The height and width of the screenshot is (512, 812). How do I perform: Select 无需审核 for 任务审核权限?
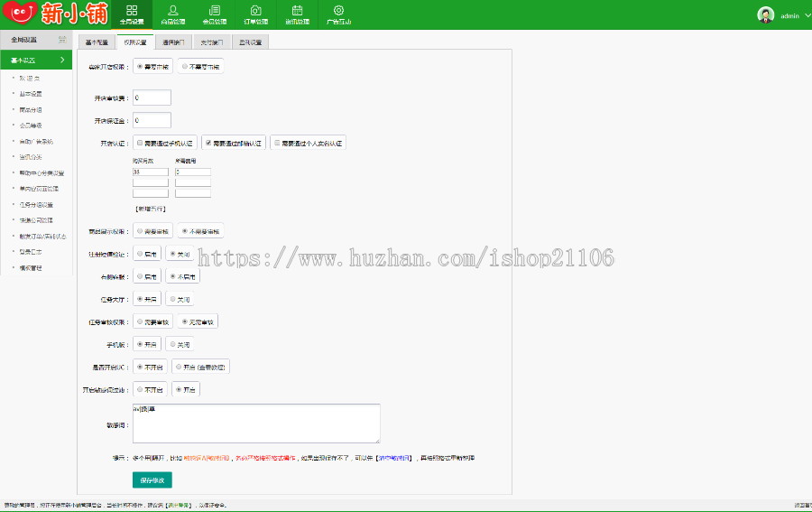click(185, 321)
